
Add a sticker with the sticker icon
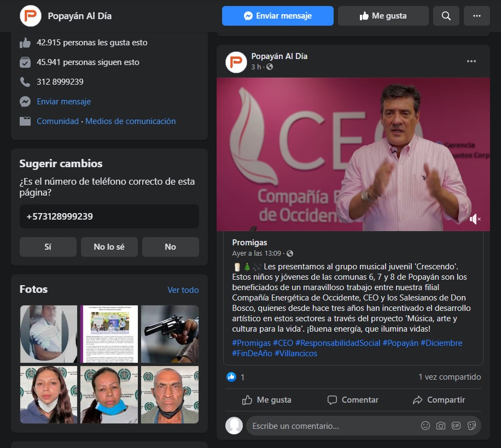click(471, 426)
